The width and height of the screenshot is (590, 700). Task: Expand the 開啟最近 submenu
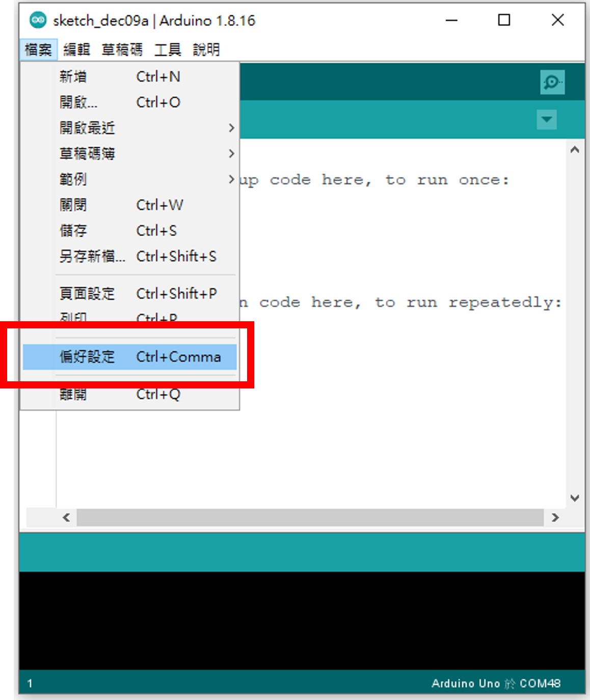click(x=130, y=128)
